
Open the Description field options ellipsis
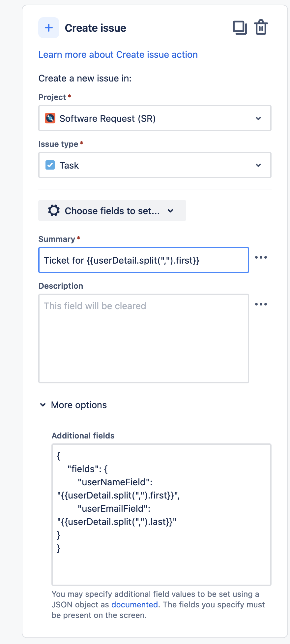click(261, 304)
